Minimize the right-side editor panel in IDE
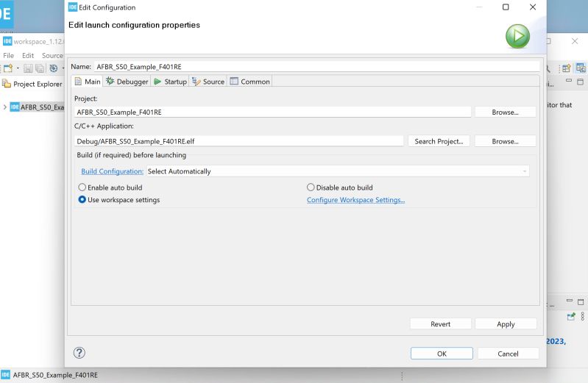 pyautogui.click(x=569, y=81)
